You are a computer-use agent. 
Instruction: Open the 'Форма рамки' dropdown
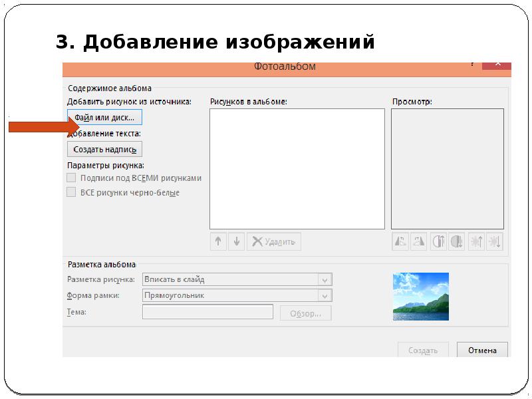(x=325, y=296)
